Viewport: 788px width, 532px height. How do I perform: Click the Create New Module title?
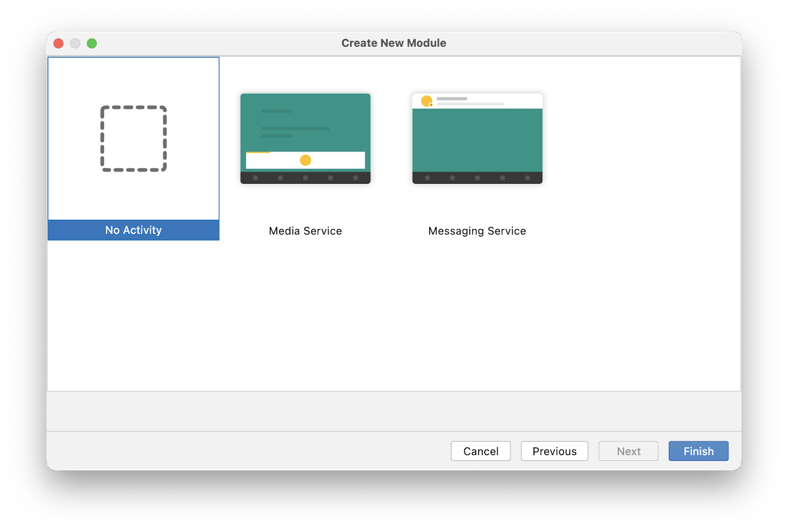pyautogui.click(x=394, y=43)
